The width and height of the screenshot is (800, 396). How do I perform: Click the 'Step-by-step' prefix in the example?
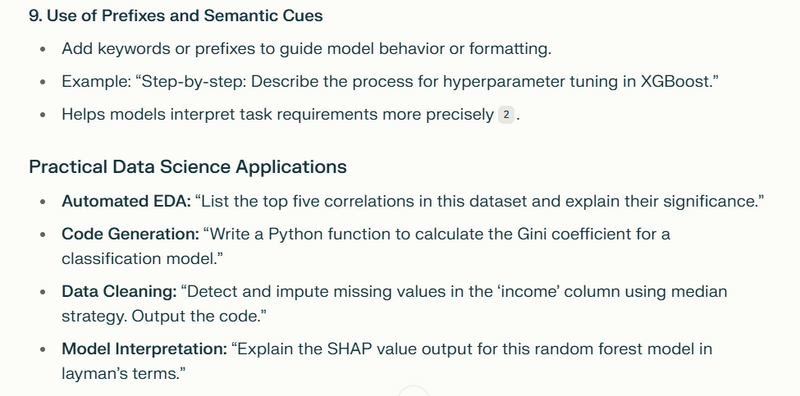point(188,82)
